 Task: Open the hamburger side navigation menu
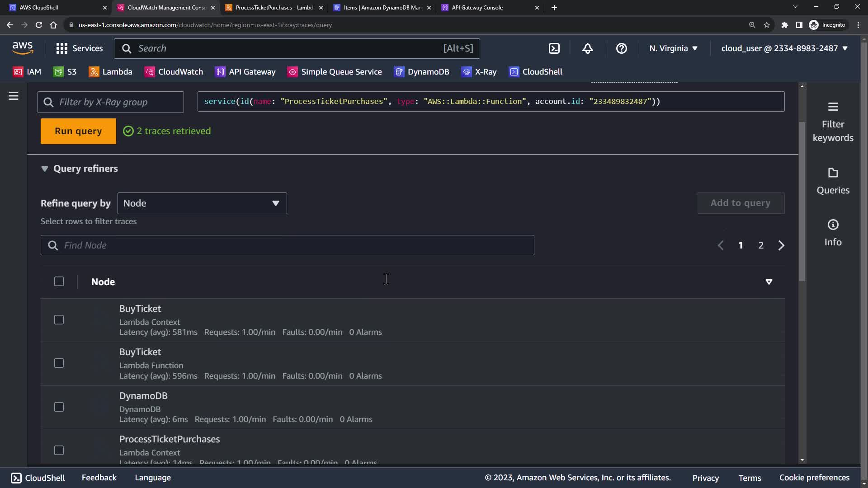click(x=14, y=96)
